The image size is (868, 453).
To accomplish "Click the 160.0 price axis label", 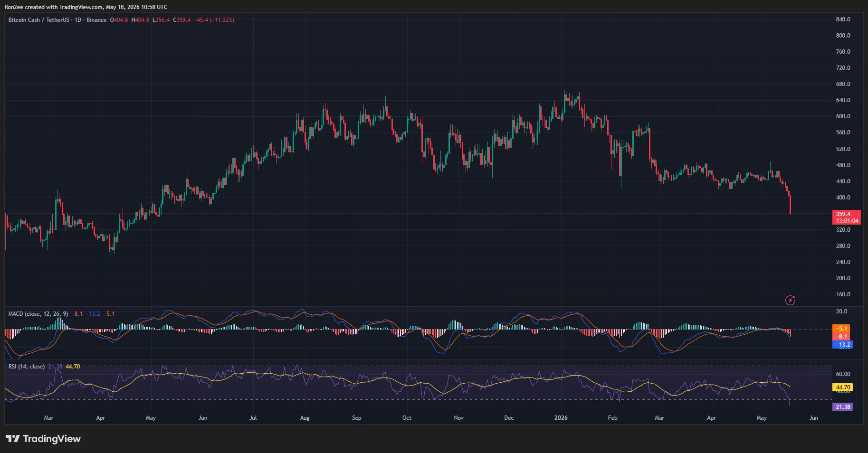I will click(843, 294).
